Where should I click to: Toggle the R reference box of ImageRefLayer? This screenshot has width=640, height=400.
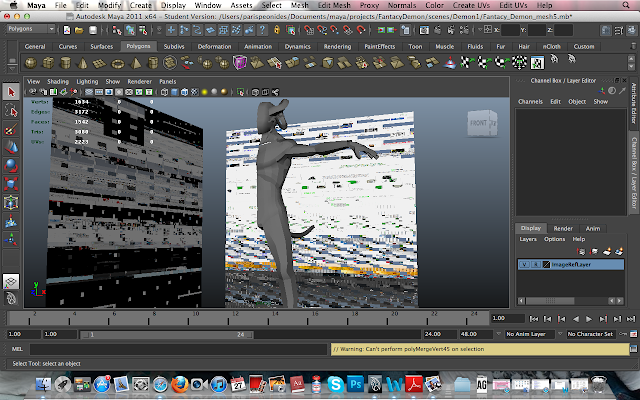(x=534, y=264)
